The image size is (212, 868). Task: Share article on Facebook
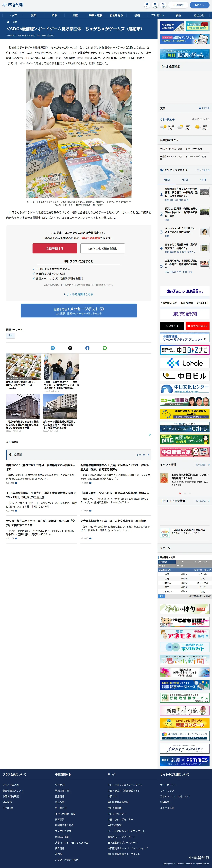tap(88, 348)
